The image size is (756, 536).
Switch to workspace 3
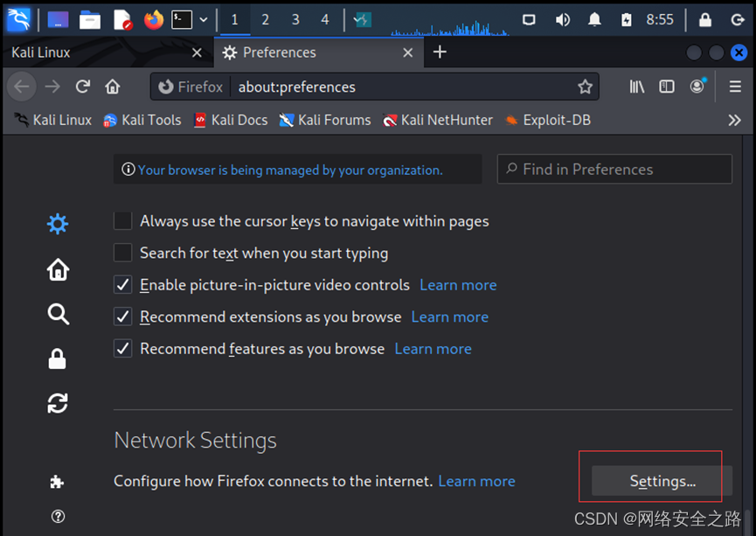[x=295, y=20]
